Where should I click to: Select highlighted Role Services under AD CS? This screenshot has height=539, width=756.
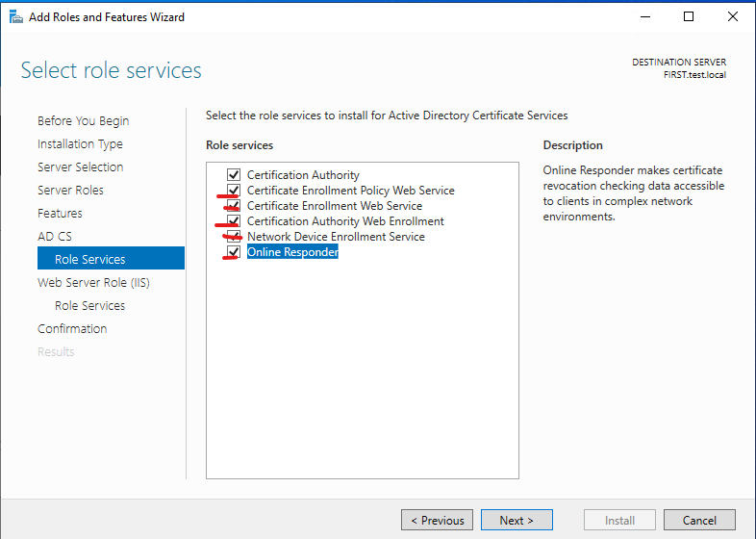click(x=111, y=258)
